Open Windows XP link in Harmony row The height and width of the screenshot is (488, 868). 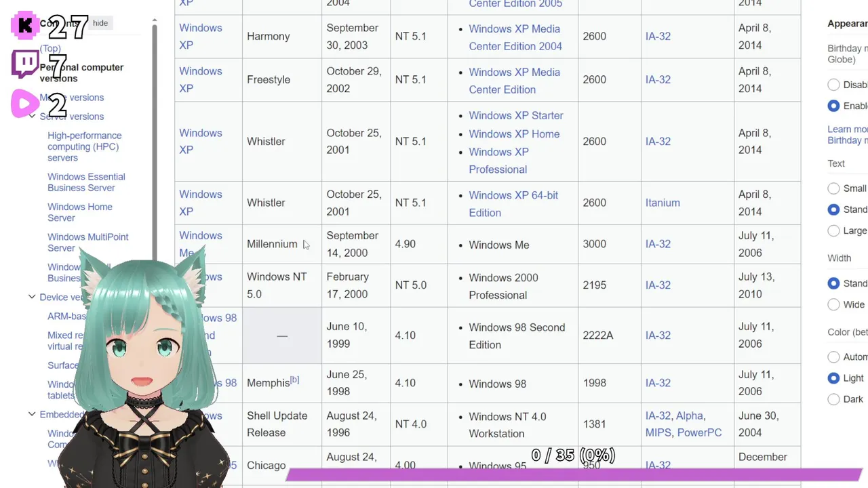tap(201, 37)
